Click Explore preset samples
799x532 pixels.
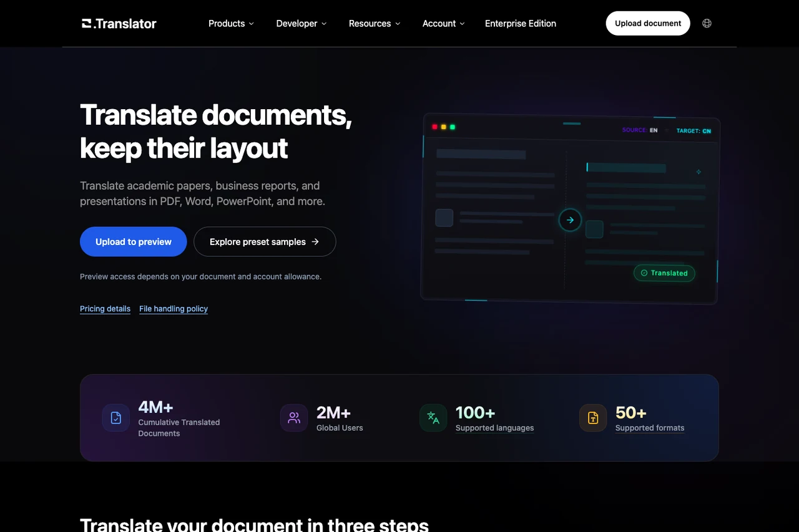(x=265, y=242)
